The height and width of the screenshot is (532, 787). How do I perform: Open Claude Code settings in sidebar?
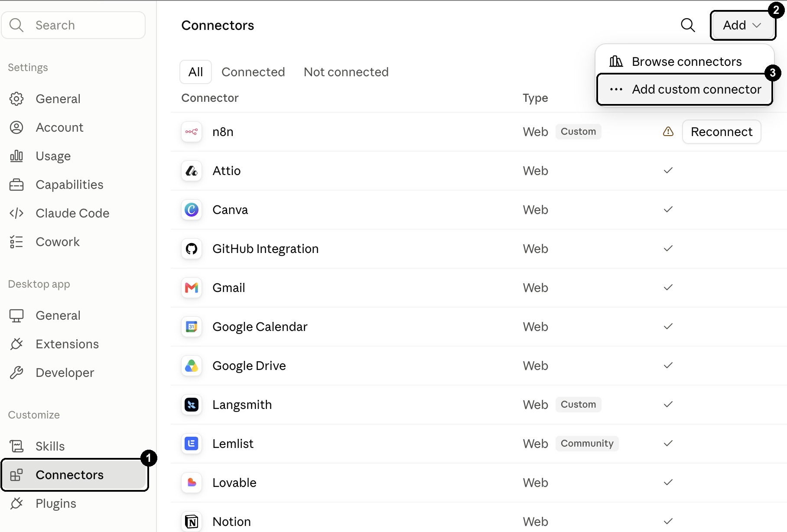pyautogui.click(x=72, y=213)
